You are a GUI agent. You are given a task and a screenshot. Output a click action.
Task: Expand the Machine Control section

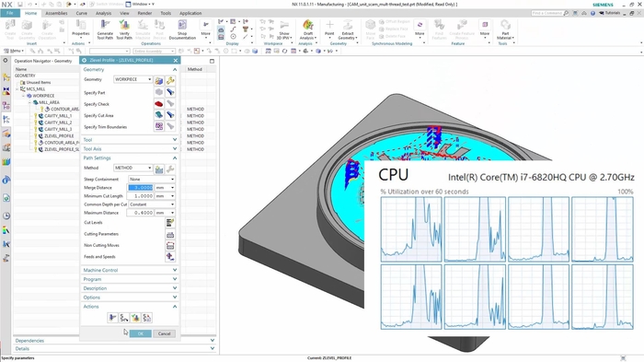(130, 270)
